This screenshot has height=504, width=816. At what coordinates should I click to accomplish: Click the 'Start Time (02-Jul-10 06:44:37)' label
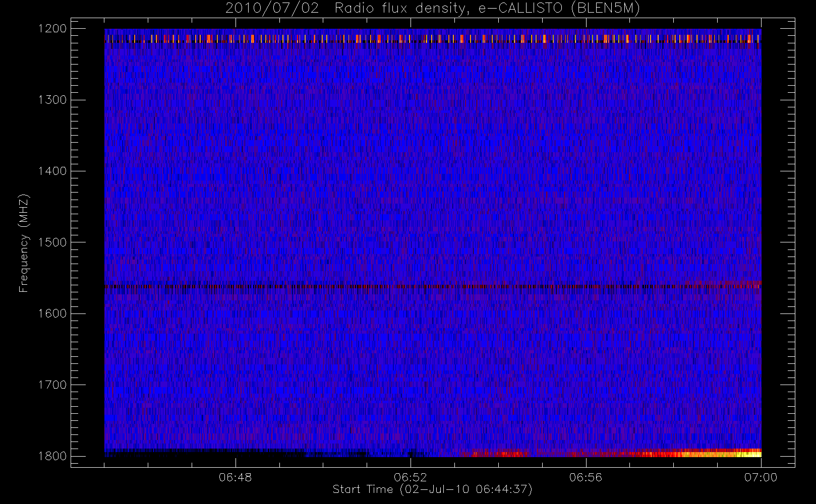coord(433,489)
